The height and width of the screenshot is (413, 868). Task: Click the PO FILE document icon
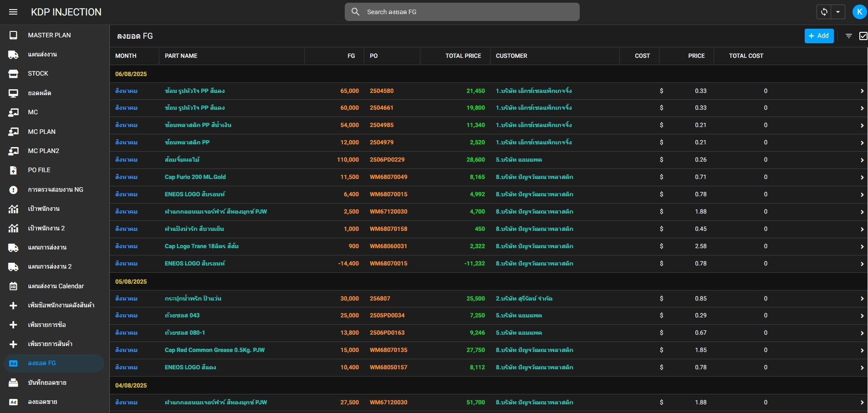click(13, 170)
